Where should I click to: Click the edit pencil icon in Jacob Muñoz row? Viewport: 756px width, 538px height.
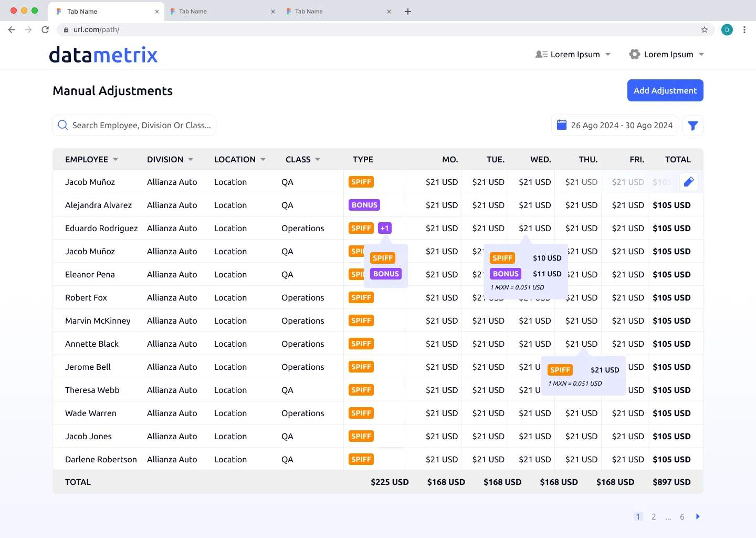pos(689,182)
